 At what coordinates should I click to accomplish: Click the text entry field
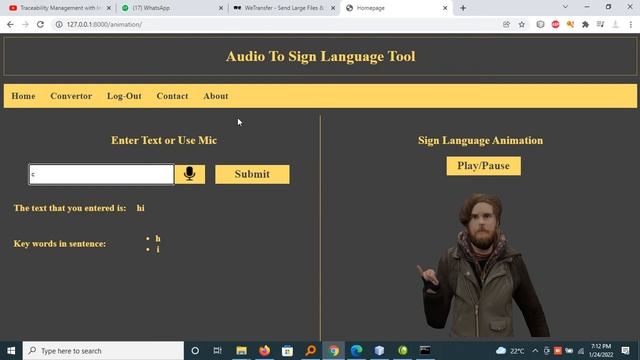click(101, 174)
